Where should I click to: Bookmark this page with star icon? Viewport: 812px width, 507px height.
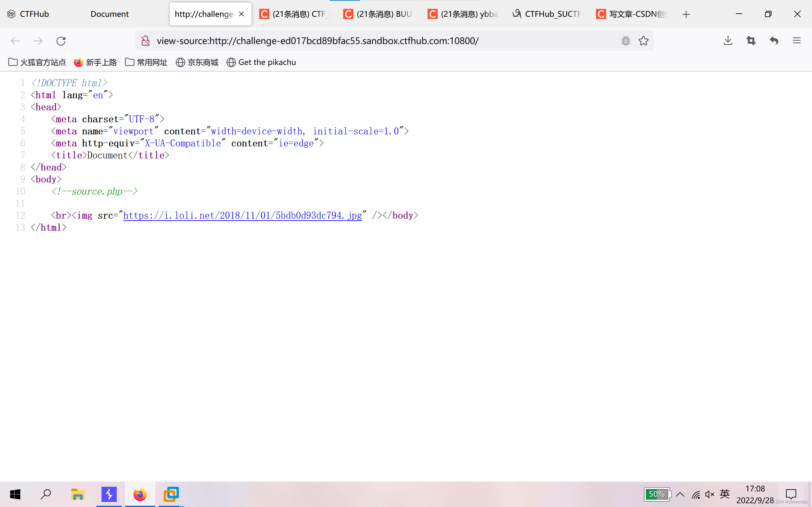[x=643, y=41]
